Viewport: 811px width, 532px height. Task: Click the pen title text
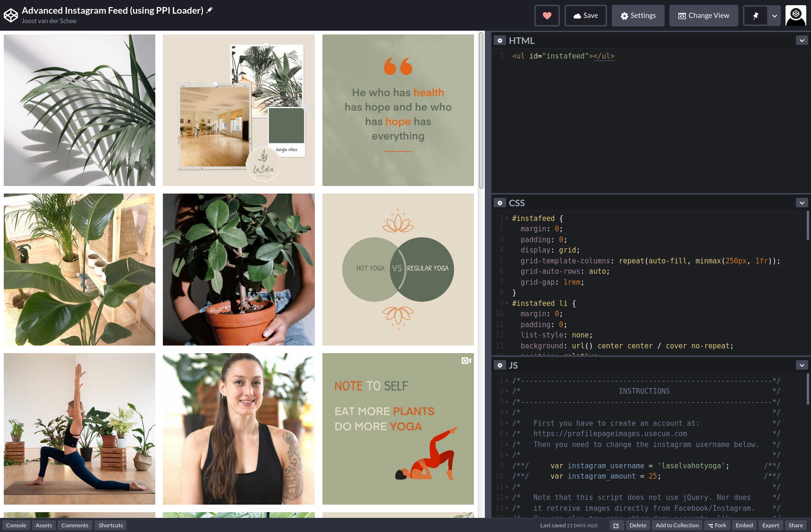click(112, 10)
